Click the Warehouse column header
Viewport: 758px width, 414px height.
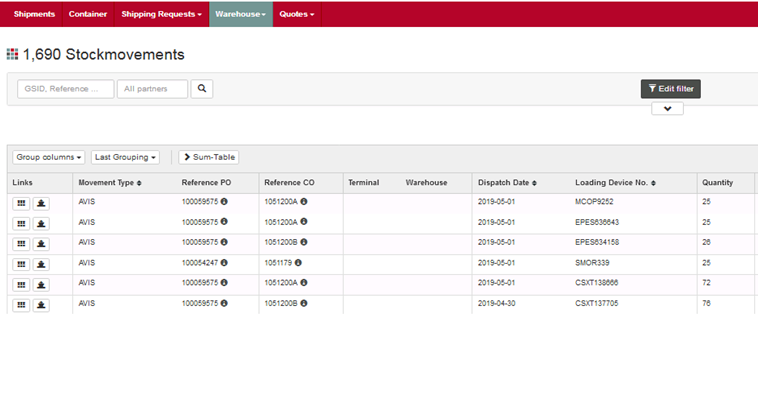[426, 183]
